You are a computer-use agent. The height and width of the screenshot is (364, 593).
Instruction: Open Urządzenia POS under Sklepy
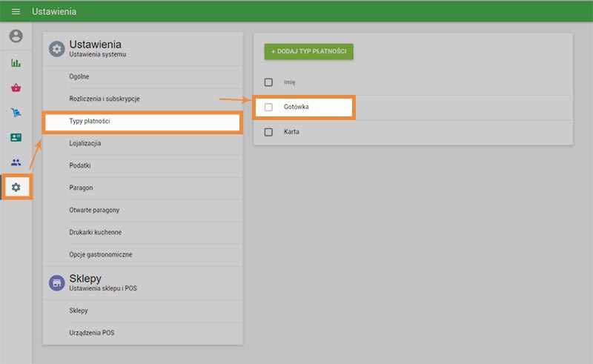(92, 333)
